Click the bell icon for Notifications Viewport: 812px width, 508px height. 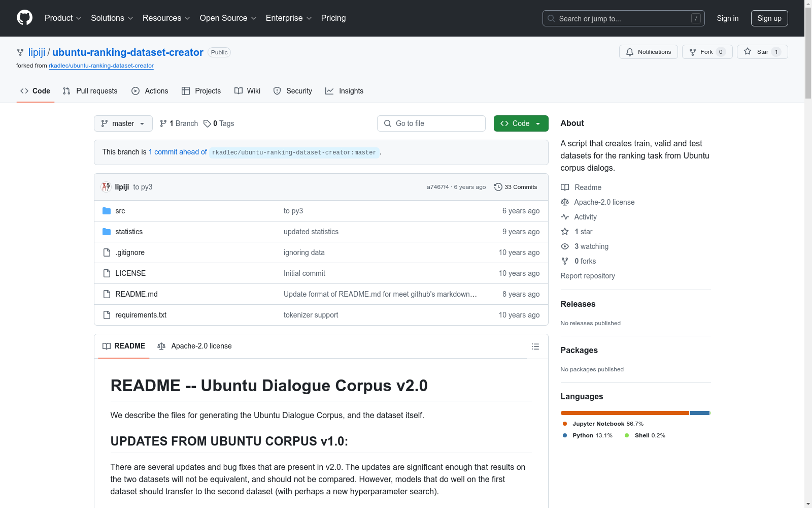tap(630, 52)
